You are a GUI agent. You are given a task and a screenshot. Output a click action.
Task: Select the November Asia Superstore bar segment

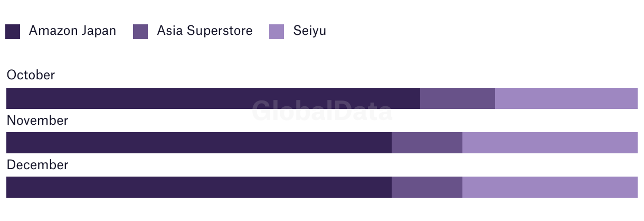(427, 143)
